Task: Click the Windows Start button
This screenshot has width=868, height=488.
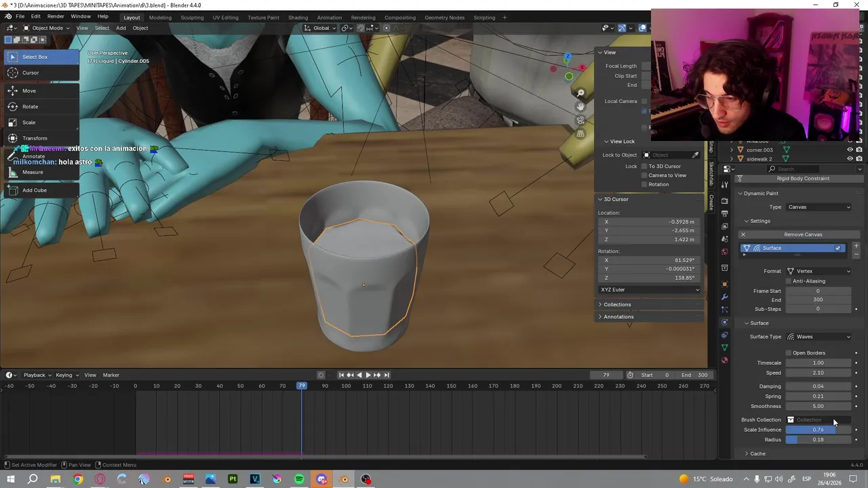Action: tap(10, 480)
